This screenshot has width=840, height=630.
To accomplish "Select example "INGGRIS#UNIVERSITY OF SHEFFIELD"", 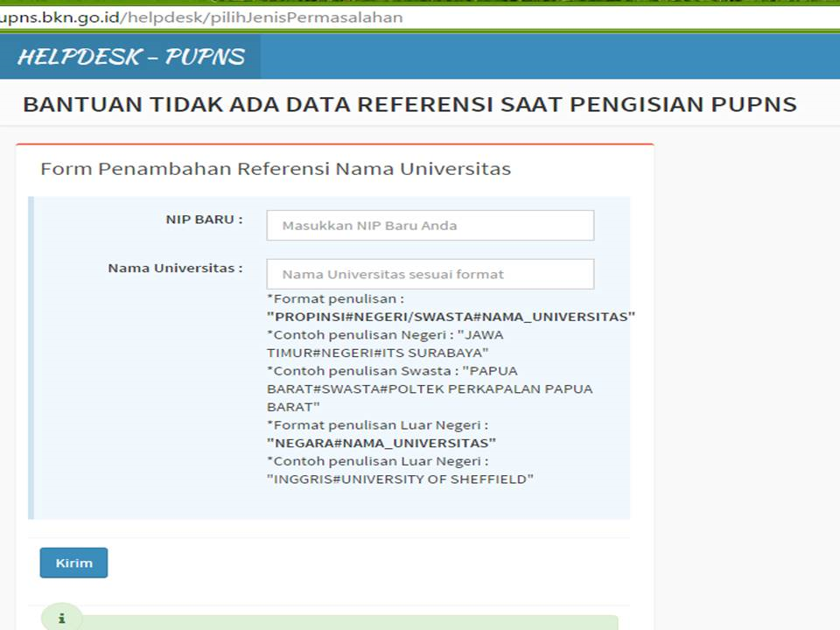I will 400,479.
